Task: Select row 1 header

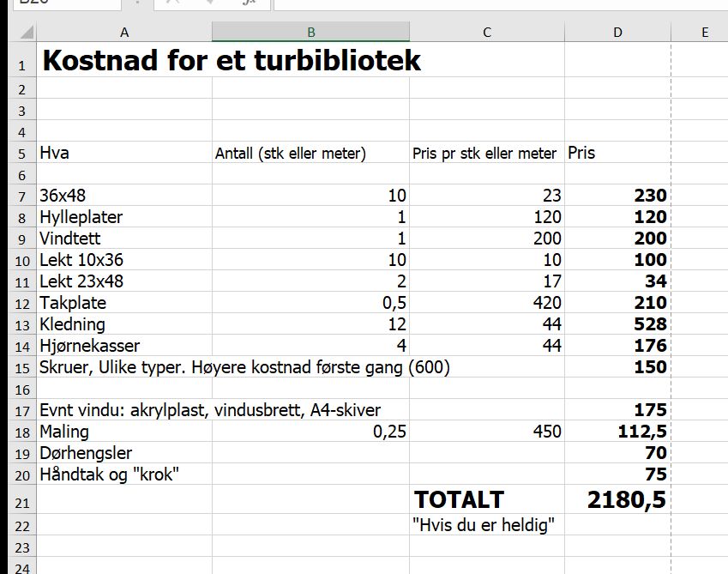Action: pos(21,60)
